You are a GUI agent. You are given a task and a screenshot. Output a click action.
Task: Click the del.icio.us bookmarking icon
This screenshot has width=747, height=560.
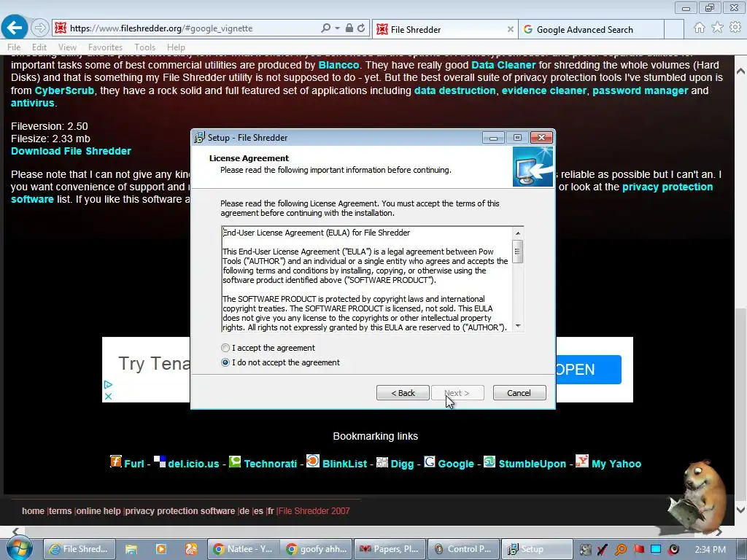(x=160, y=462)
